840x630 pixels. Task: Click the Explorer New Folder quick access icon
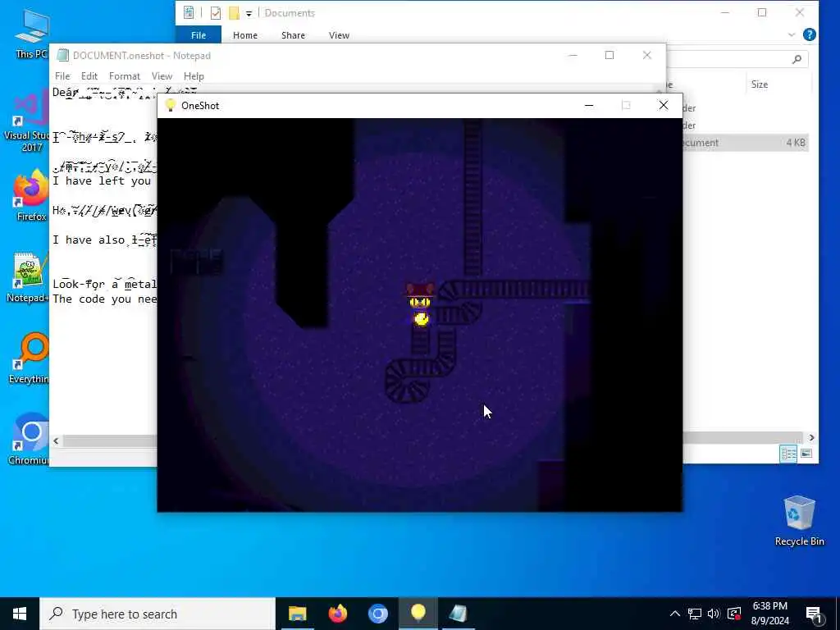[x=234, y=13]
